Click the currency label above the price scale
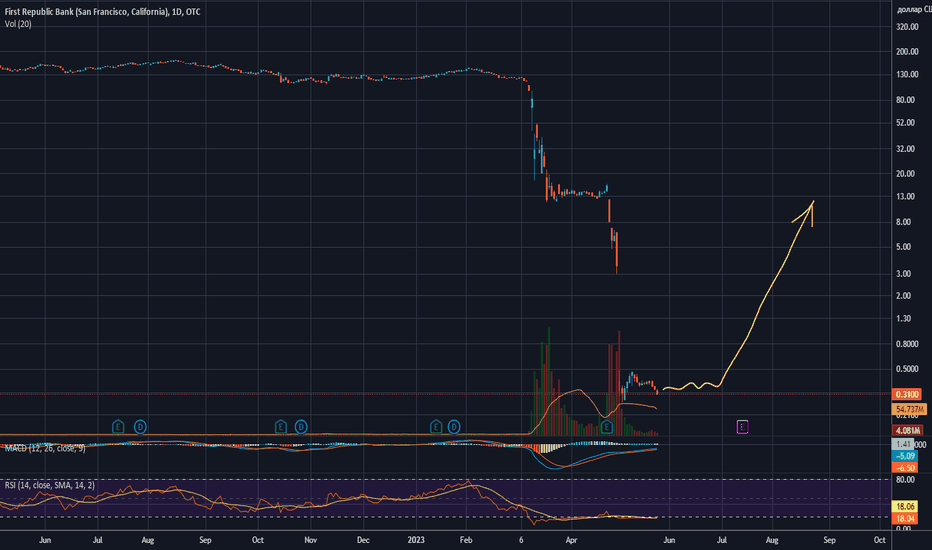 click(x=914, y=9)
